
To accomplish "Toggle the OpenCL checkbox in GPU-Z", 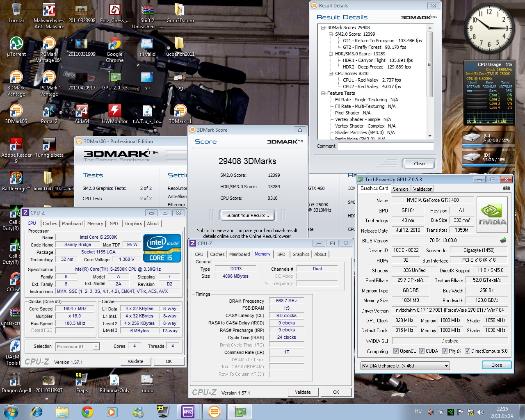I will point(396,351).
